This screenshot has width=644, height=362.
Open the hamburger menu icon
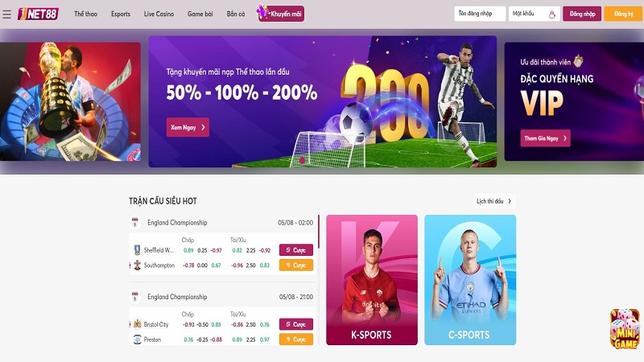pyautogui.click(x=6, y=14)
